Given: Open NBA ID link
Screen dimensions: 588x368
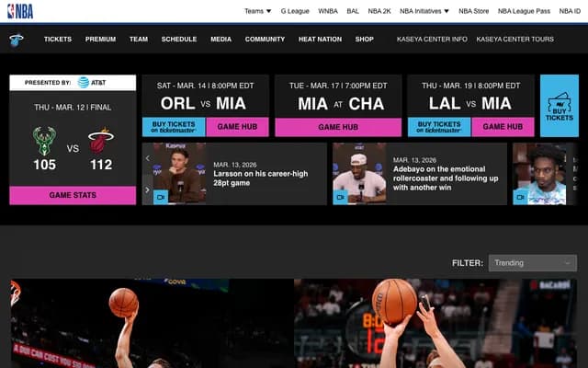Looking at the screenshot, I should (570, 11).
